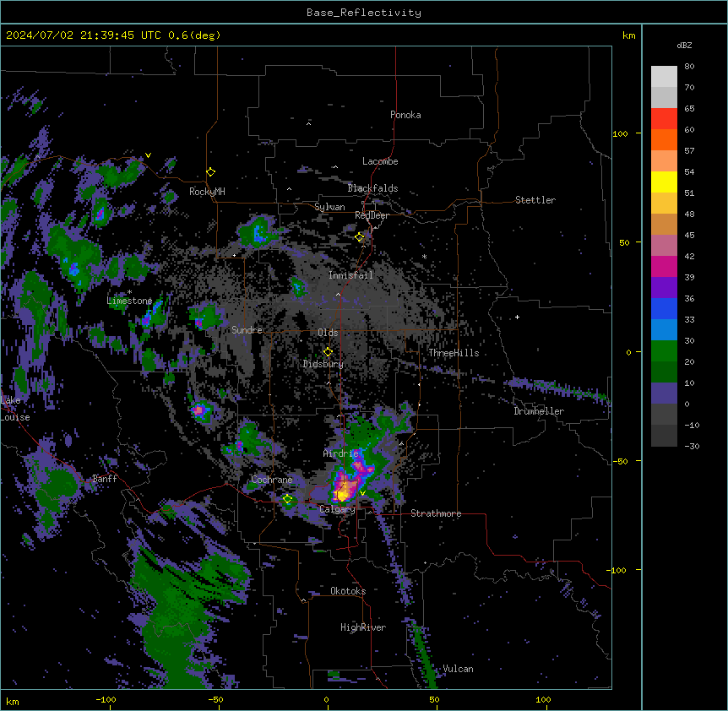The width and height of the screenshot is (728, 711).
Task: Click the blue 36 dBZ legend swatch
Action: point(664,308)
